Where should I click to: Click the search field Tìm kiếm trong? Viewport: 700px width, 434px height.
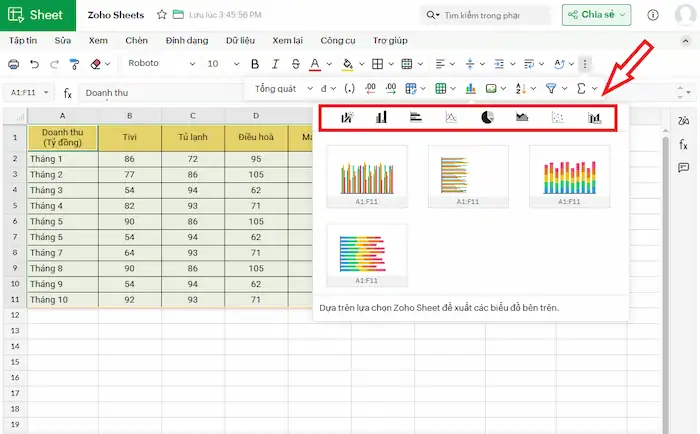(485, 15)
